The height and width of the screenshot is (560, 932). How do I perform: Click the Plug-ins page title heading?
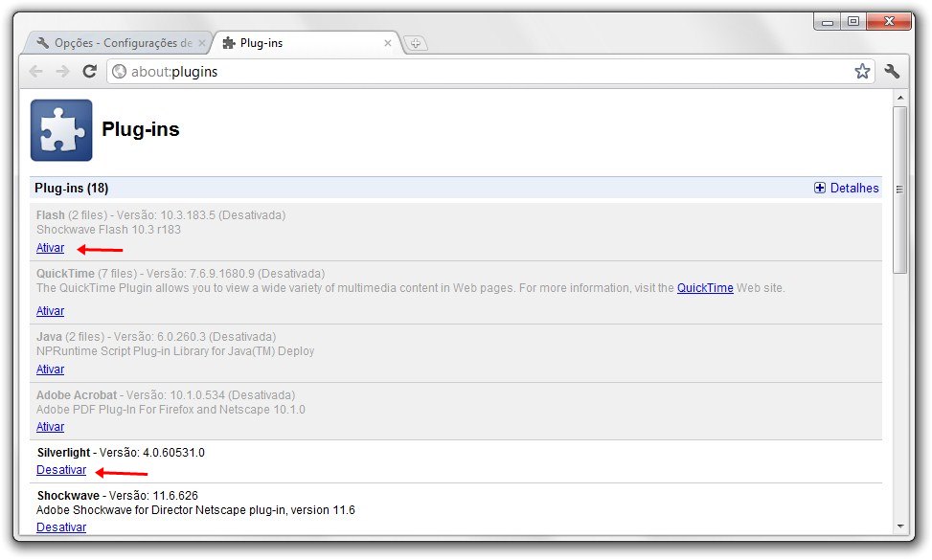tap(140, 129)
